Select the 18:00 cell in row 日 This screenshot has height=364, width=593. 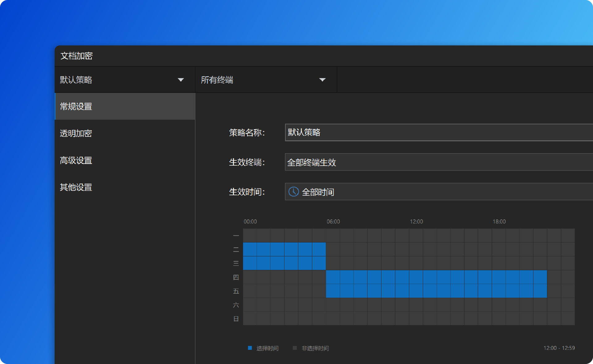499,318
